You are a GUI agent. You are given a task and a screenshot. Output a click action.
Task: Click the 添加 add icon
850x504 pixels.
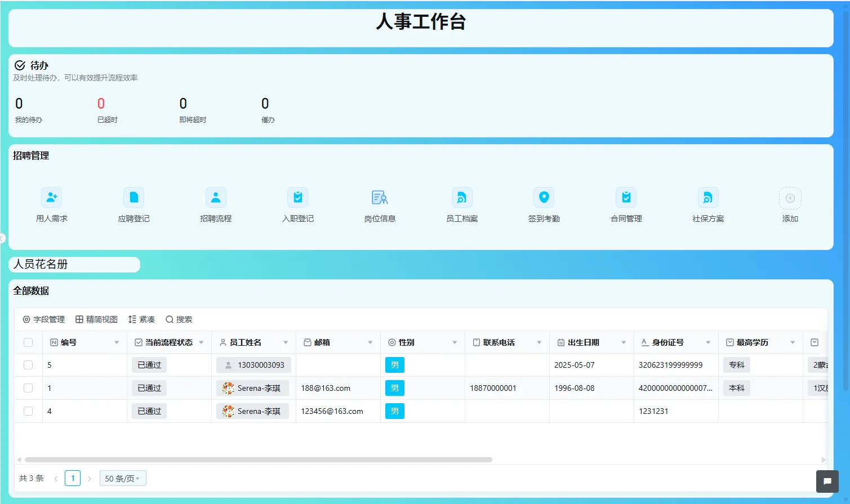click(790, 204)
